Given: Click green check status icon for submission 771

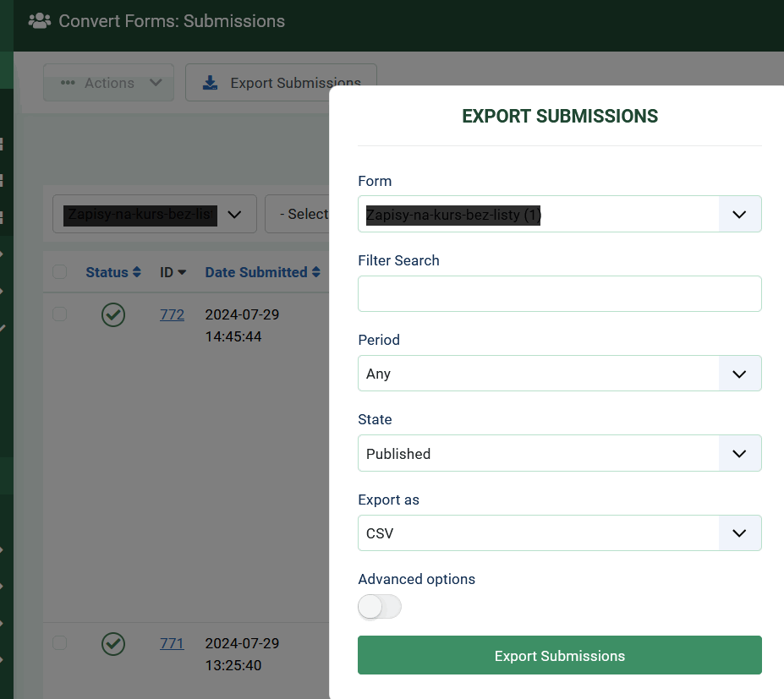Looking at the screenshot, I should point(113,644).
